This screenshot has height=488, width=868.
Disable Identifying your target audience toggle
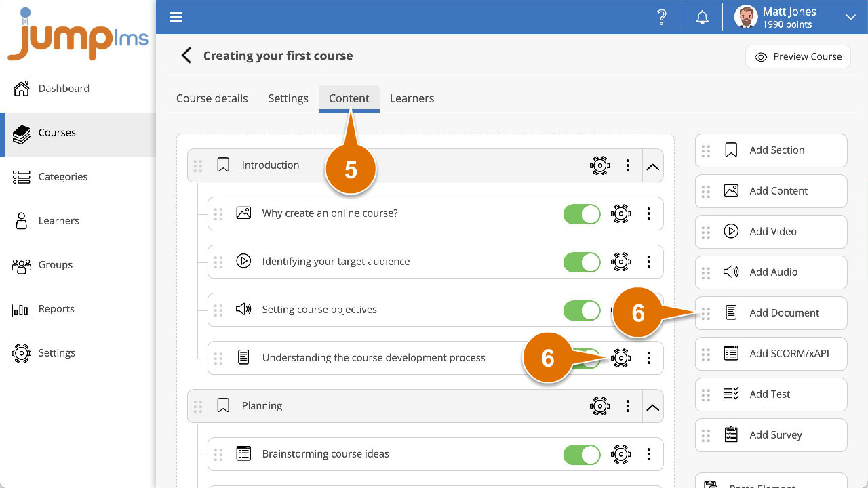click(x=582, y=262)
